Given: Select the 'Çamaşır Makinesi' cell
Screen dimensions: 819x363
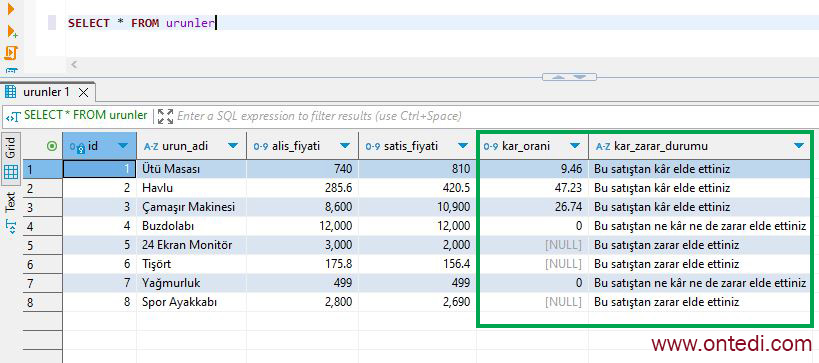Looking at the screenshot, I should (x=192, y=207).
